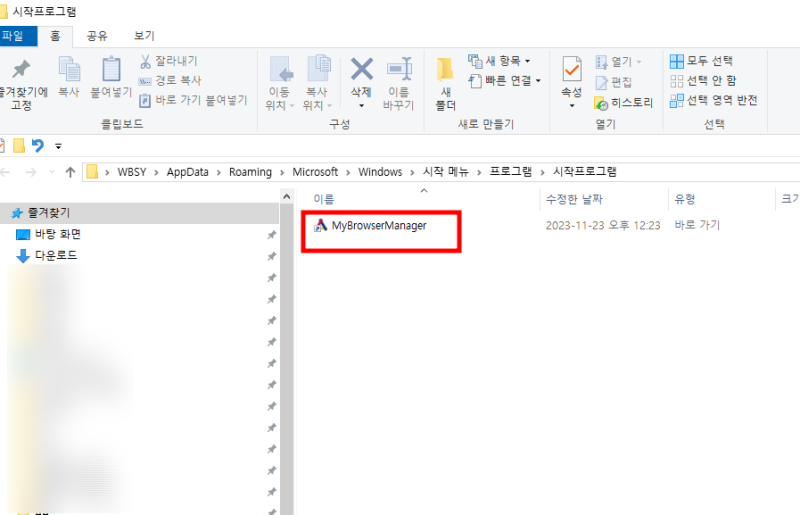
Task: Click AppData in address breadcrumb
Action: coord(187,172)
